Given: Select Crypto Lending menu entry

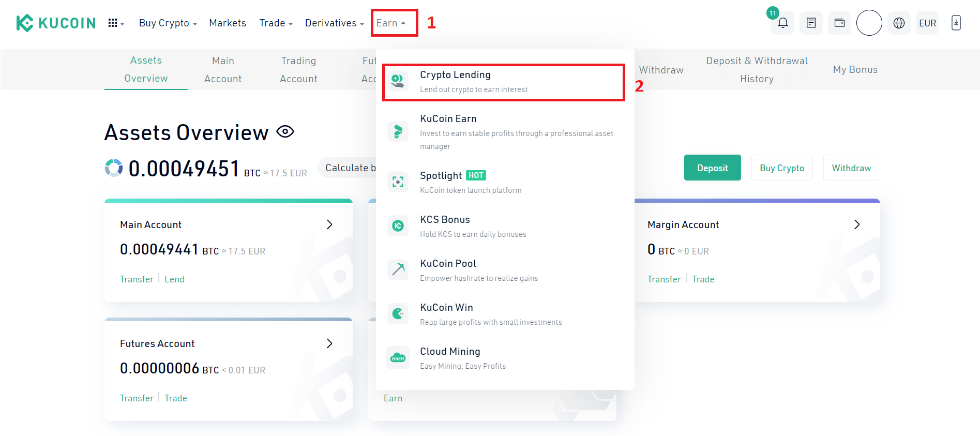Looking at the screenshot, I should pos(504,82).
